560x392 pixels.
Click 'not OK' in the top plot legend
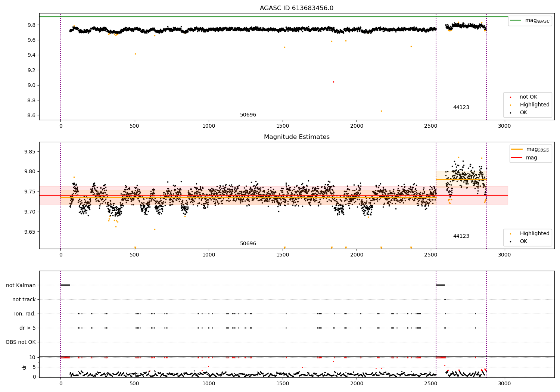pyautogui.click(x=528, y=97)
